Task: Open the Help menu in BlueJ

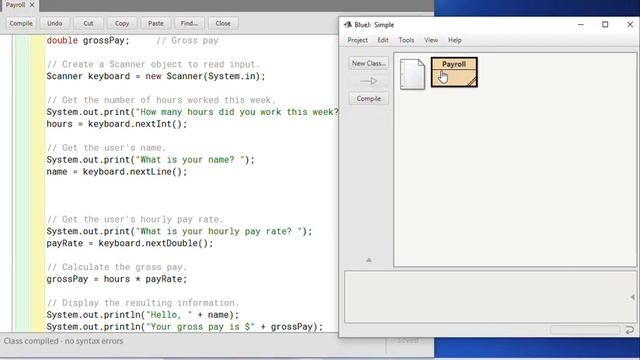Action: (455, 40)
